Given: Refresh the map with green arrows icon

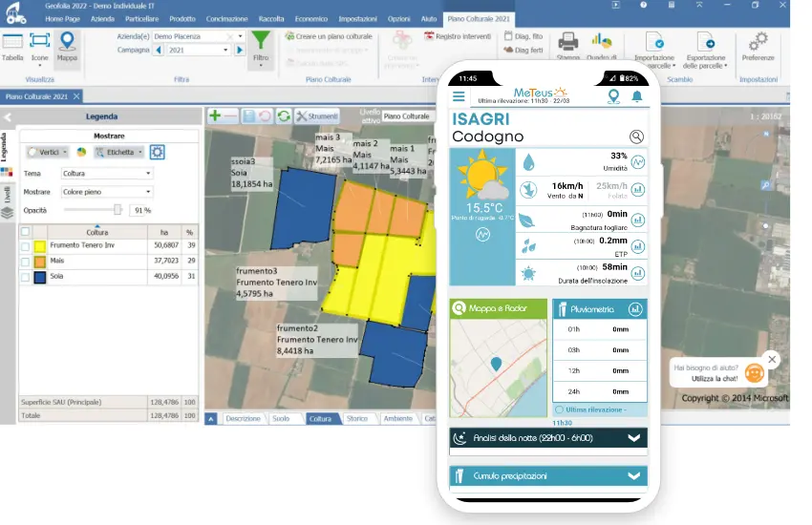Looking at the screenshot, I should [284, 115].
